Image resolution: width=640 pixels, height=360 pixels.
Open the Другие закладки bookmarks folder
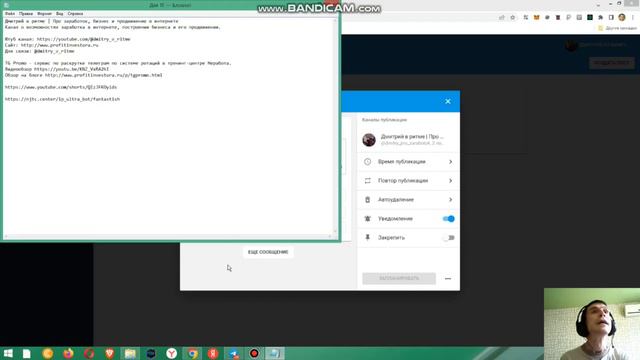coord(618,28)
